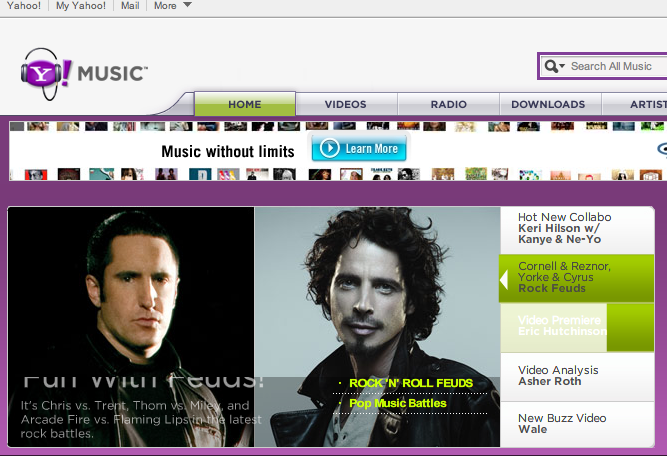Screen dimensions: 667x456
Task: Click the white arrow on Rock Feuds
Action: click(504, 280)
